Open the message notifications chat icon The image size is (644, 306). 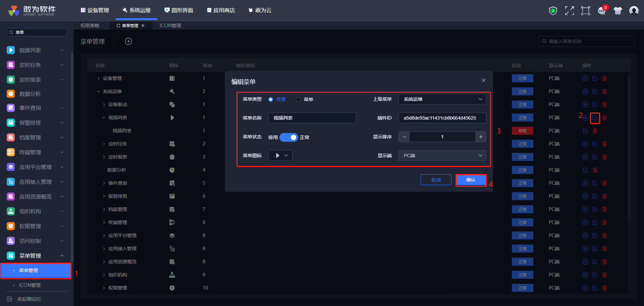coord(602,11)
